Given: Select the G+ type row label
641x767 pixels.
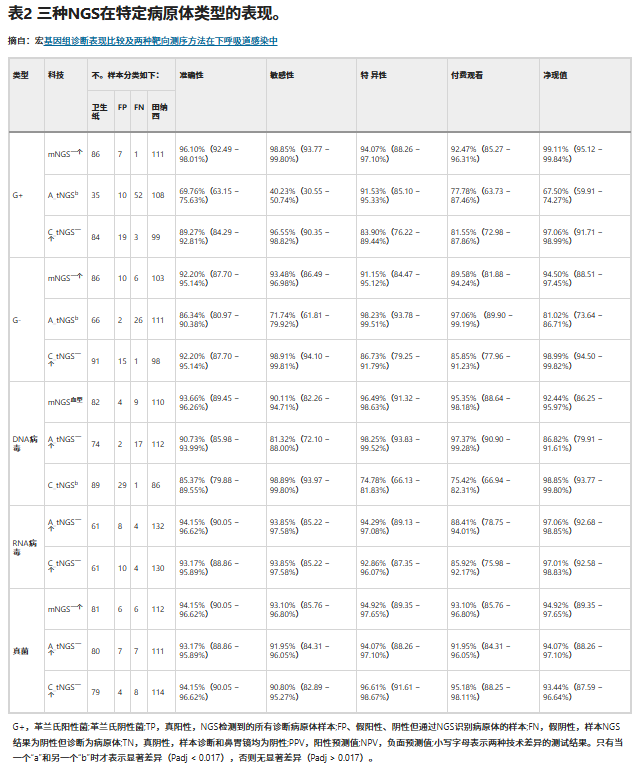Looking at the screenshot, I should coord(18,194).
